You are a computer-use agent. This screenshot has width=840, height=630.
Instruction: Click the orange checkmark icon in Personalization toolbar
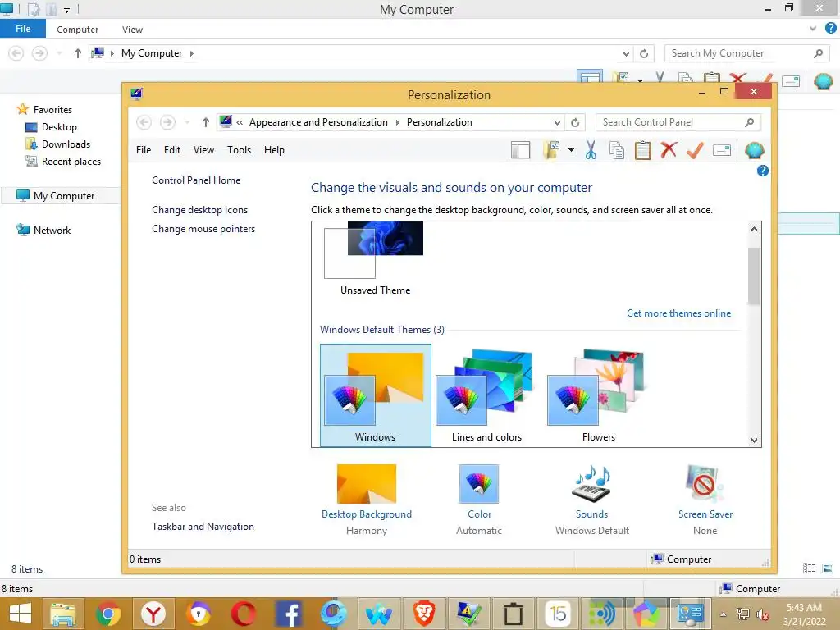point(695,151)
